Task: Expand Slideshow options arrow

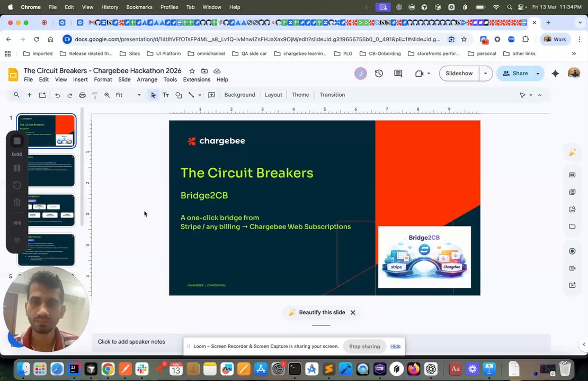Action: (x=486, y=74)
